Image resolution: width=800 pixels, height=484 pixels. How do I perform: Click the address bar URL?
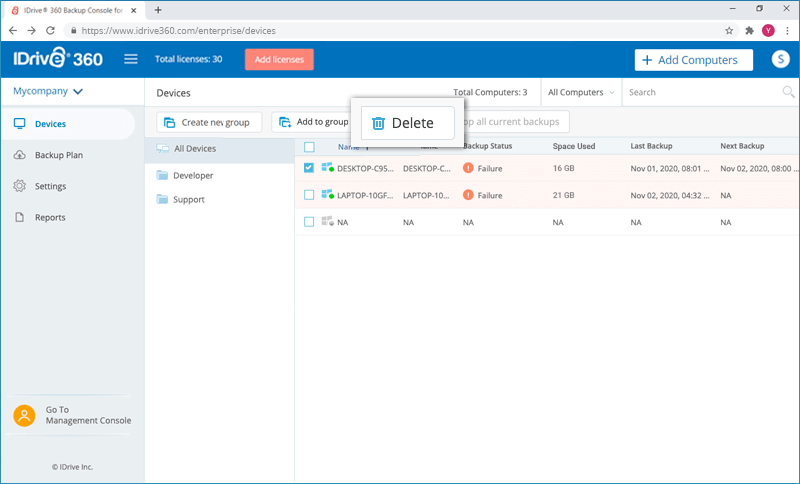[x=179, y=31]
